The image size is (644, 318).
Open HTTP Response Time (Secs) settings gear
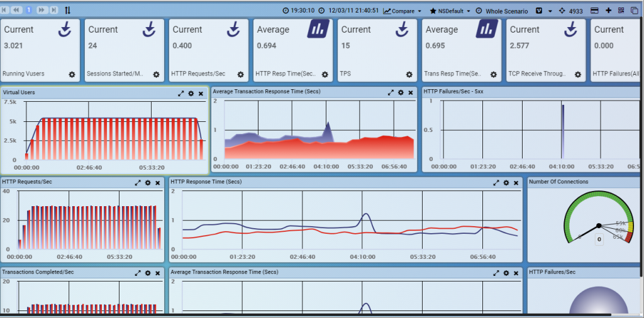(506, 183)
